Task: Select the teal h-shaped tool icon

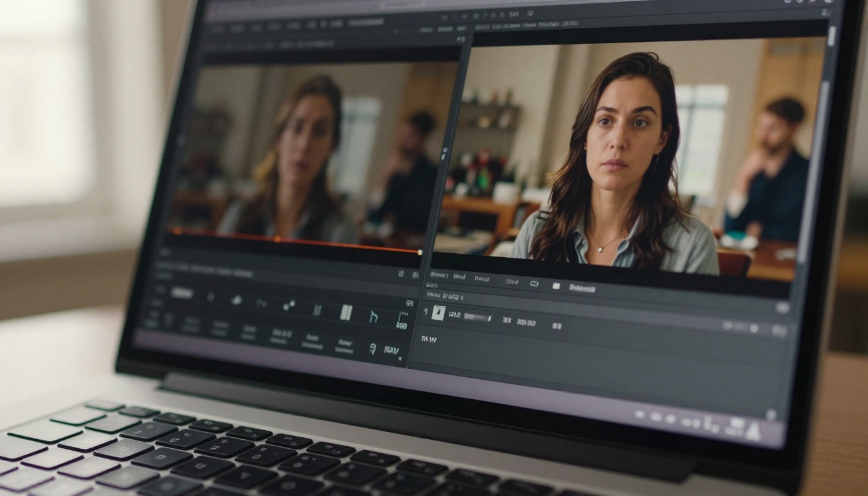Action: 373,316
